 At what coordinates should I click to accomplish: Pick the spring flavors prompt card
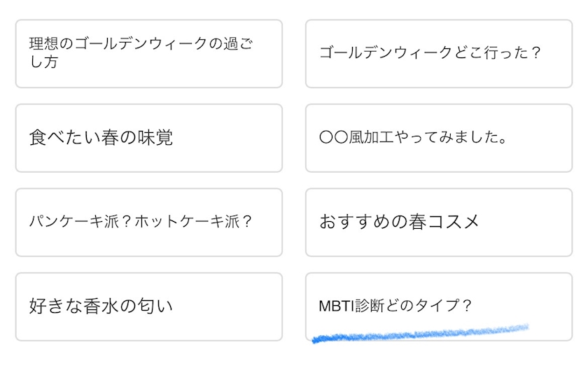click(x=148, y=138)
